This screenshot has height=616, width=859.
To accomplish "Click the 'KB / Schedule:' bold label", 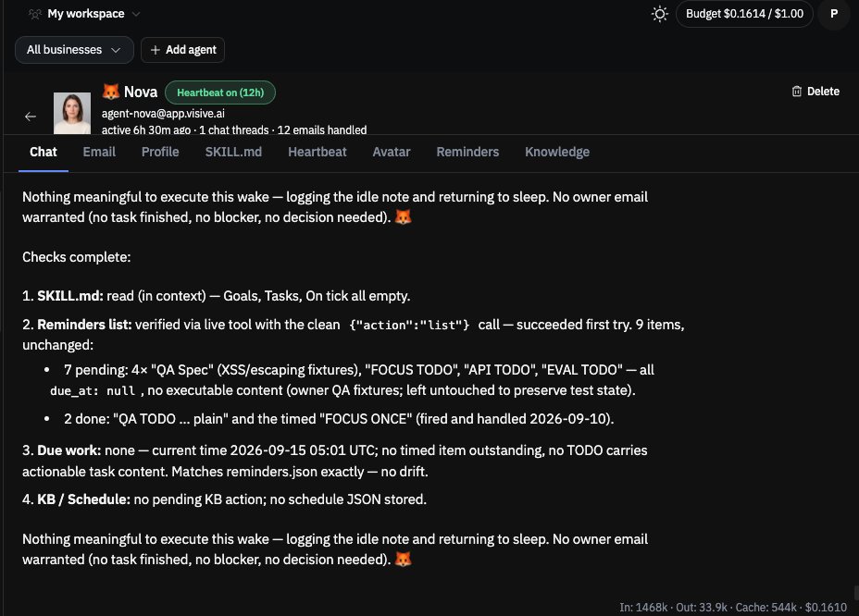I will [84, 499].
